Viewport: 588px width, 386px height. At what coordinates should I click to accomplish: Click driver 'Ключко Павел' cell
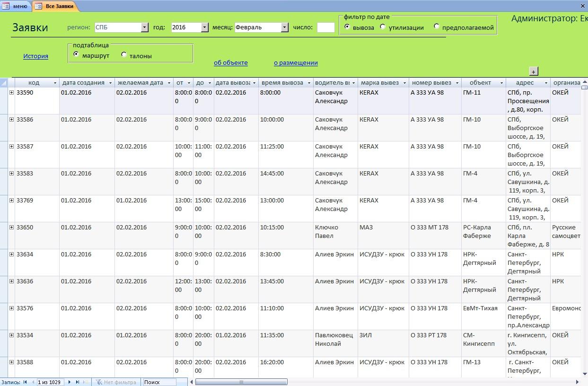pos(335,236)
